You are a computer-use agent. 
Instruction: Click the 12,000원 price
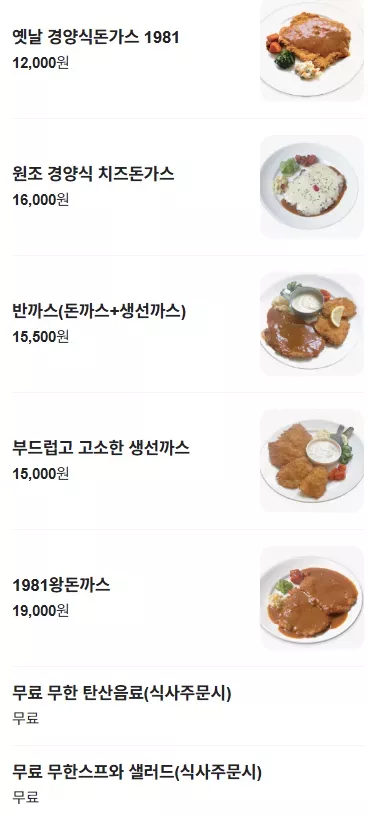pos(41,63)
